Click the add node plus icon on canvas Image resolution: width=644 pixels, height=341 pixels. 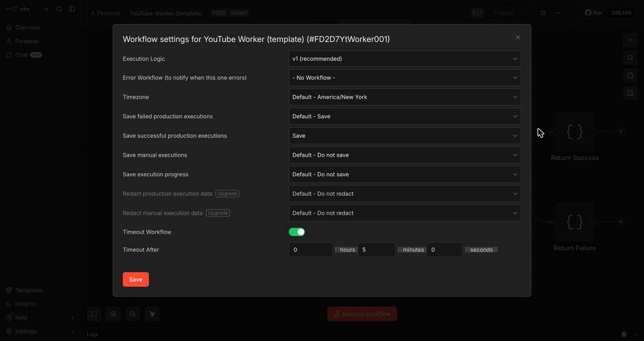point(630,40)
